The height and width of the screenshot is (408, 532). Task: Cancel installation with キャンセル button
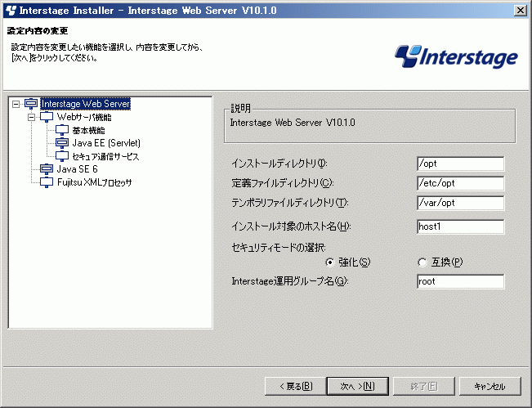coord(490,386)
